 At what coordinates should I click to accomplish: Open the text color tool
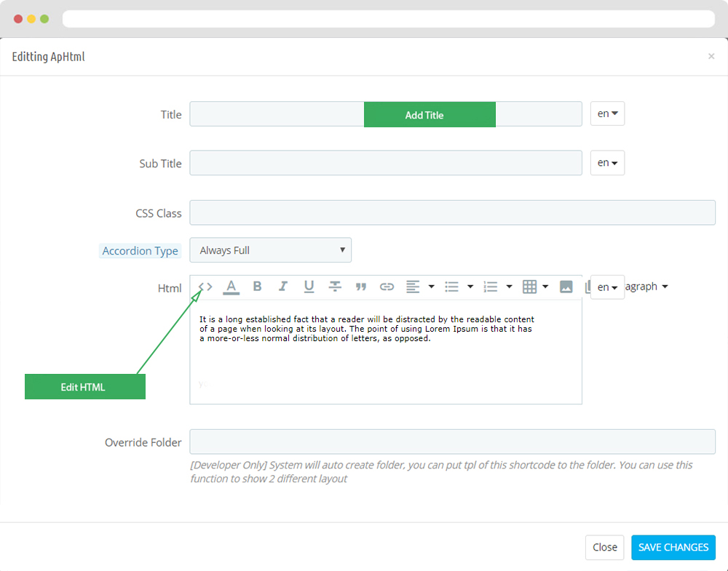[232, 287]
